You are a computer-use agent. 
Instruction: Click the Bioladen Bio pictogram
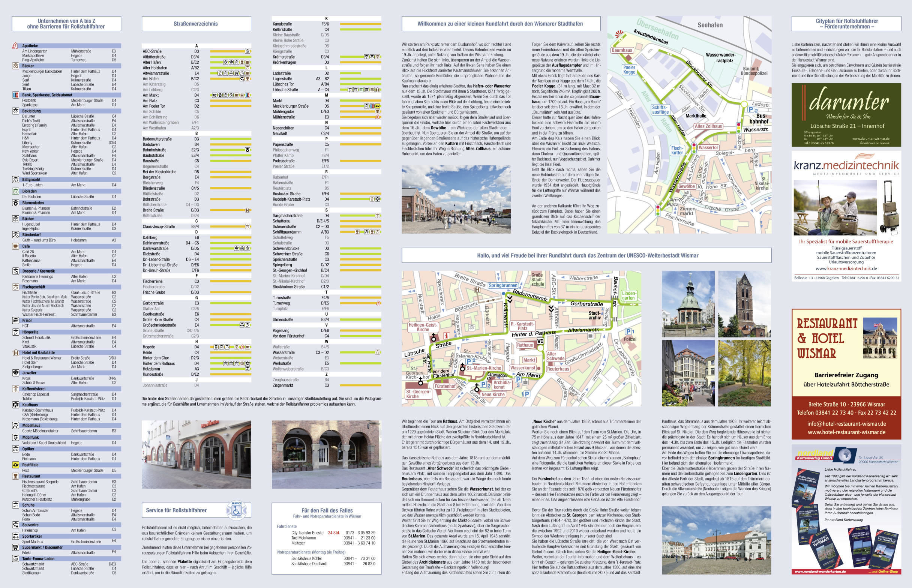pyautogui.click(x=15, y=191)
